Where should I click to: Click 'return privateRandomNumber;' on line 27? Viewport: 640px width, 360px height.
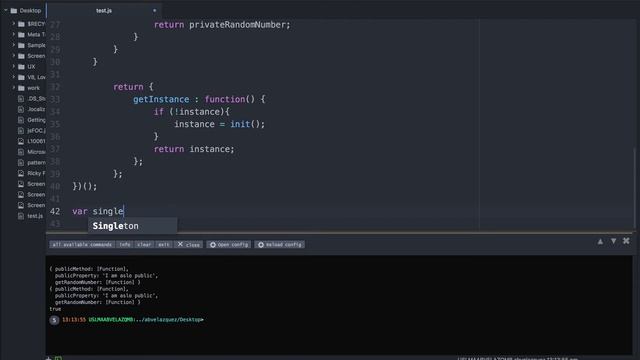coord(222,25)
